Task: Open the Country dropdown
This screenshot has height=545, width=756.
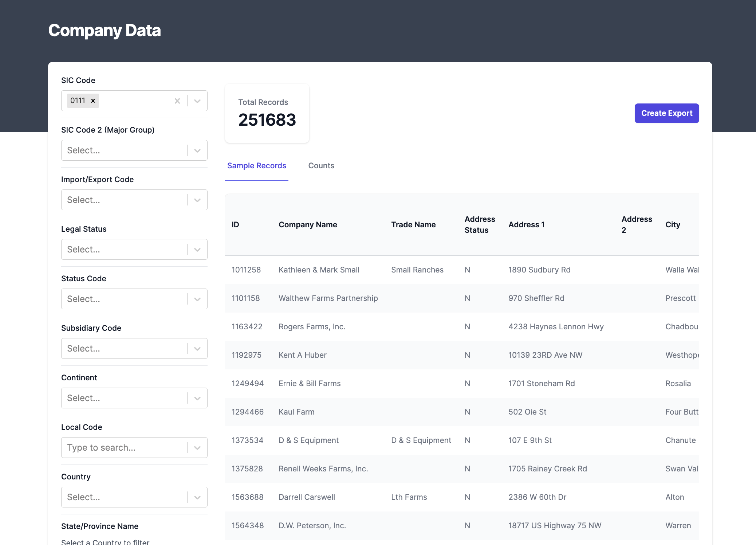Action: click(x=134, y=497)
